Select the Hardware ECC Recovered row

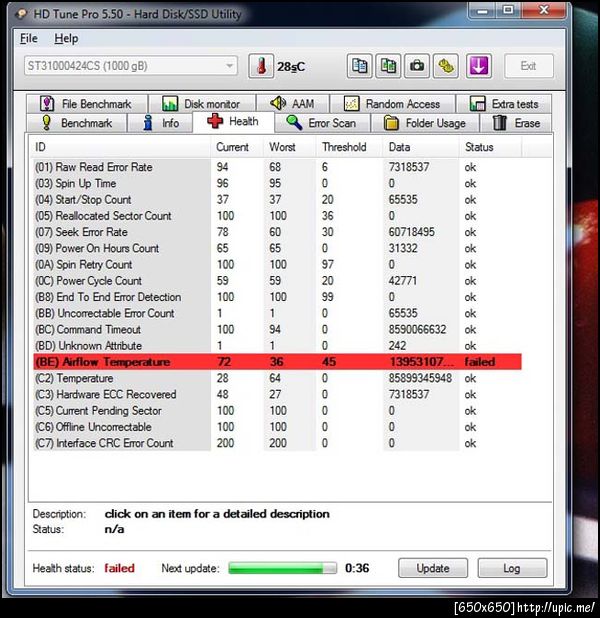click(x=278, y=394)
